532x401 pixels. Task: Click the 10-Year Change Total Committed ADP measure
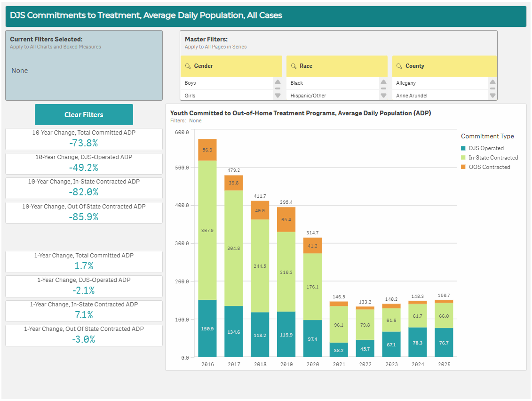[x=84, y=139]
